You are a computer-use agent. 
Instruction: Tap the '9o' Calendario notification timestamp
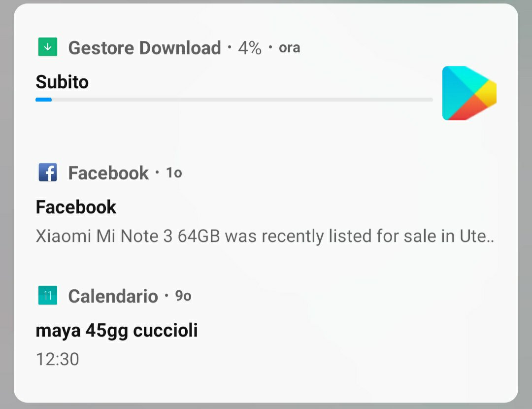183,296
